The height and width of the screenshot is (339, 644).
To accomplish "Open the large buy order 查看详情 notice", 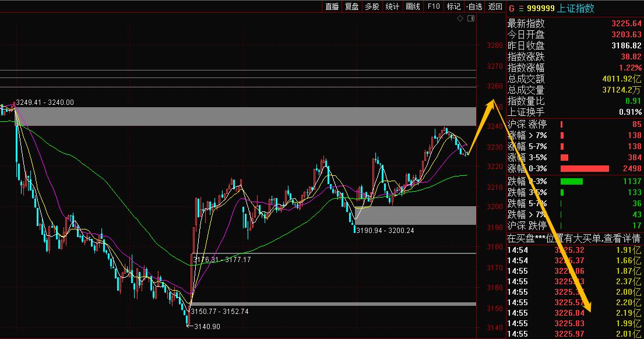I will click(574, 238).
